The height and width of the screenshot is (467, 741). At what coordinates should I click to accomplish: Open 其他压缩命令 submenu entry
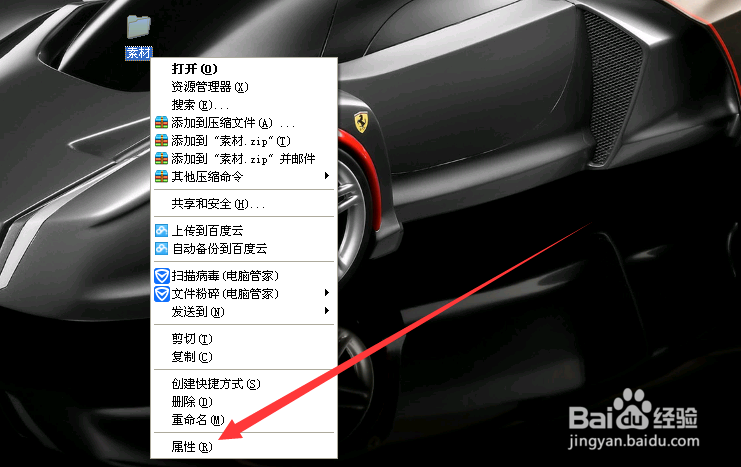click(x=244, y=177)
